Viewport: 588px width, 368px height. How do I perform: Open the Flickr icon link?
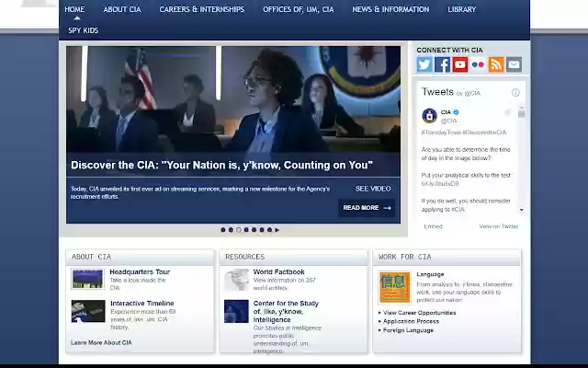[478, 64]
